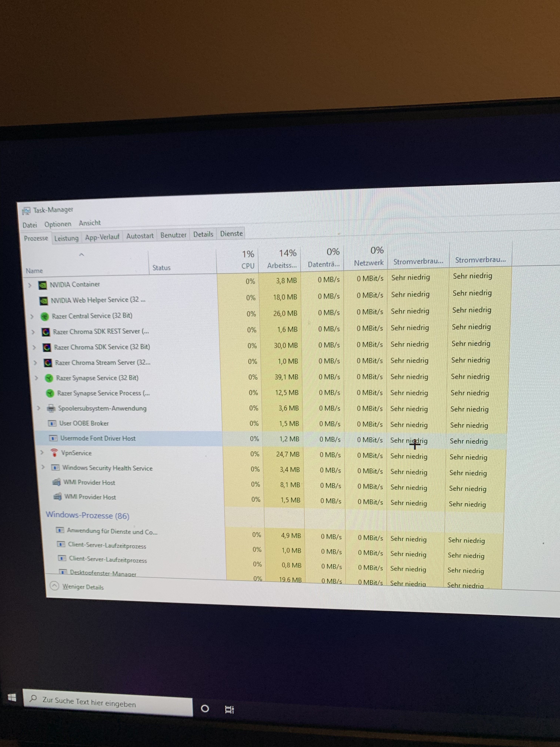The height and width of the screenshot is (747, 560).
Task: Expand Windows Security Health Service entry
Action: point(43,467)
